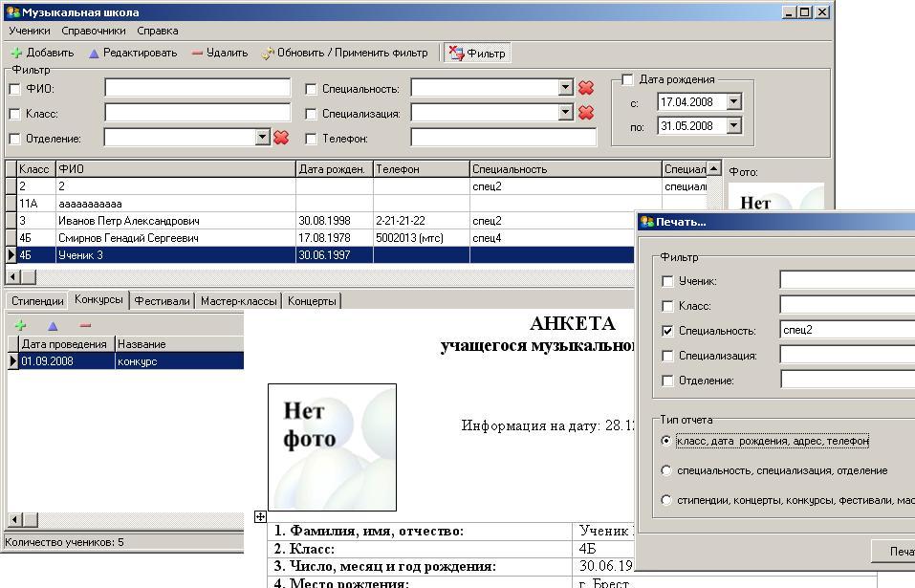The height and width of the screenshot is (588, 915).
Task: Clear the Отделение filter with red X
Action: 281,138
